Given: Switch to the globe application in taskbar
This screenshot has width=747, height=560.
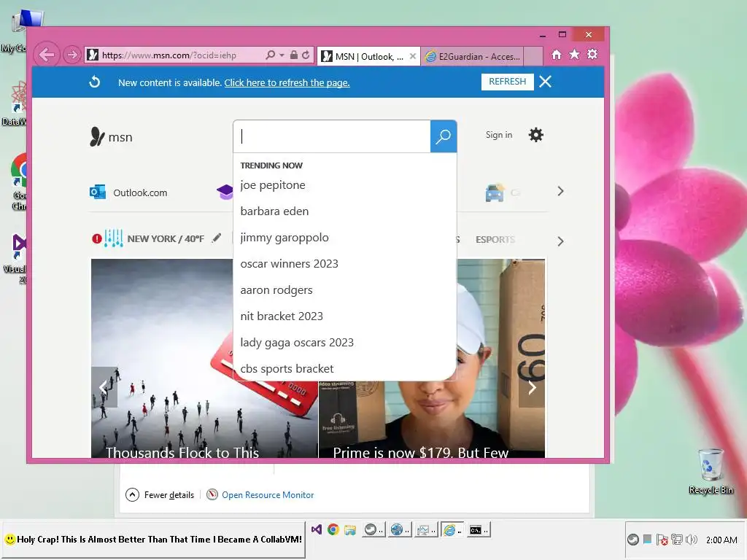Looking at the screenshot, I should tap(398, 529).
